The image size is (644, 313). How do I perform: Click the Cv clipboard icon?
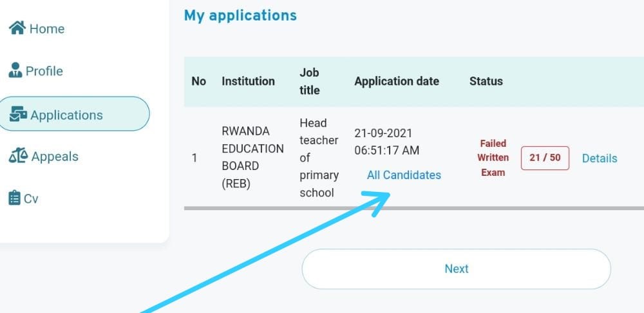(14, 198)
